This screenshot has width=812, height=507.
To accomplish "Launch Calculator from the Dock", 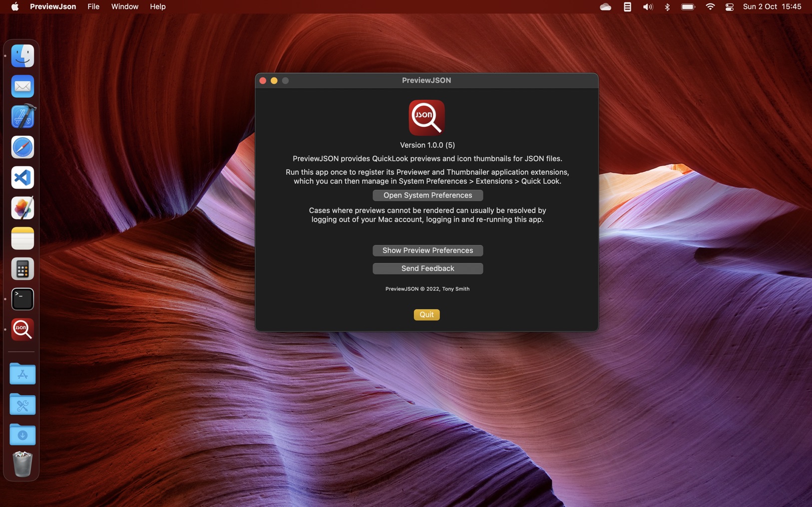I will pyautogui.click(x=22, y=269).
